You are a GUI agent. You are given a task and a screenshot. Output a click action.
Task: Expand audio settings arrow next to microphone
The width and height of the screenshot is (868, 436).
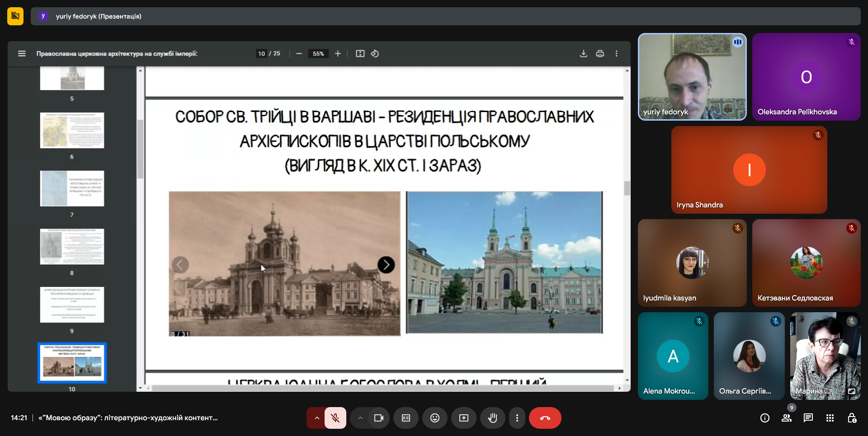pos(317,418)
